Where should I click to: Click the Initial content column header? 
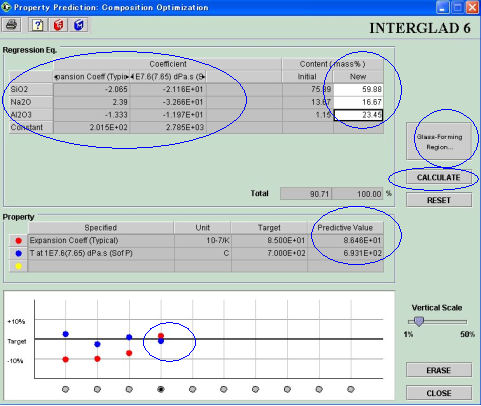point(307,77)
